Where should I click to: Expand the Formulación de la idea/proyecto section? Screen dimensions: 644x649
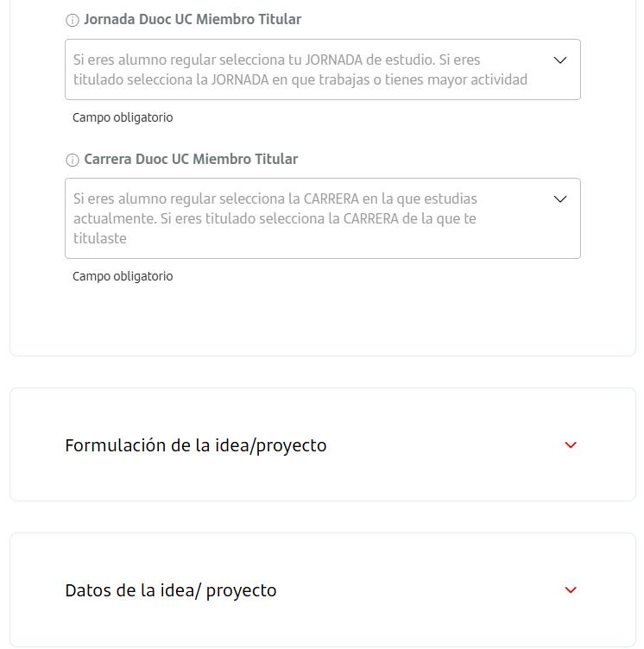[323, 444]
